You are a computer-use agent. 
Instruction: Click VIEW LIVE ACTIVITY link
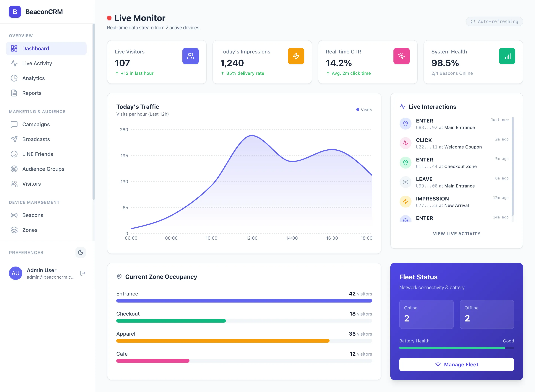(456, 233)
